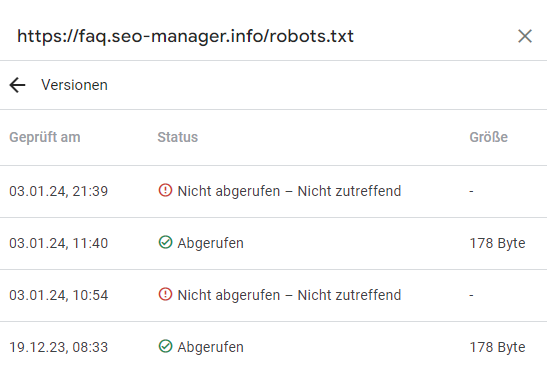The width and height of the screenshot is (547, 388).
Task: Select the 03.01.24, 10:54 version row
Action: click(274, 295)
